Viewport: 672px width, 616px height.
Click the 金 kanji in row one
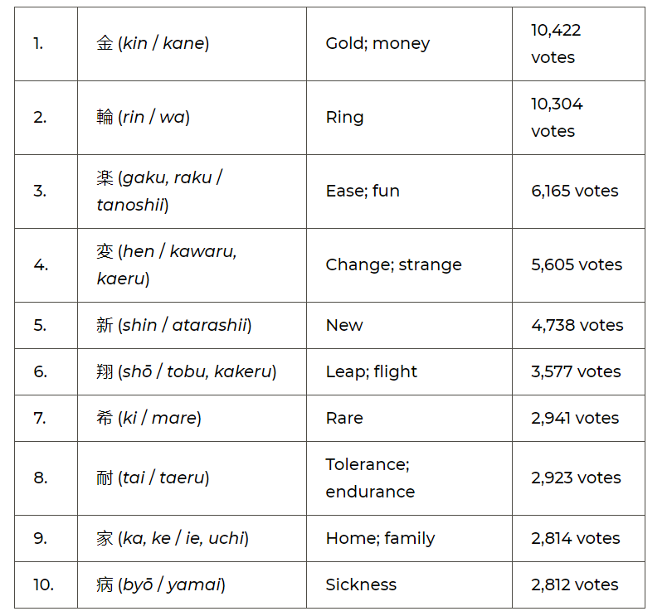point(105,43)
